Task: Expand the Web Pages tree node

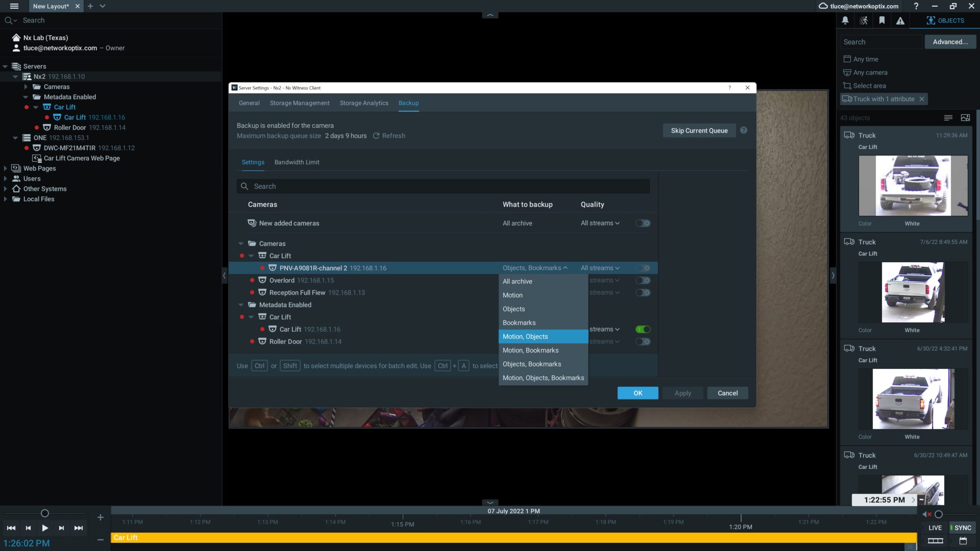Action: (x=5, y=168)
